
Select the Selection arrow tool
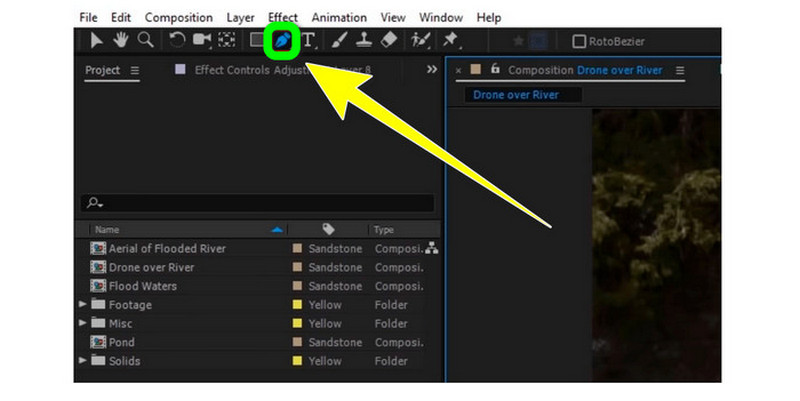pyautogui.click(x=96, y=40)
